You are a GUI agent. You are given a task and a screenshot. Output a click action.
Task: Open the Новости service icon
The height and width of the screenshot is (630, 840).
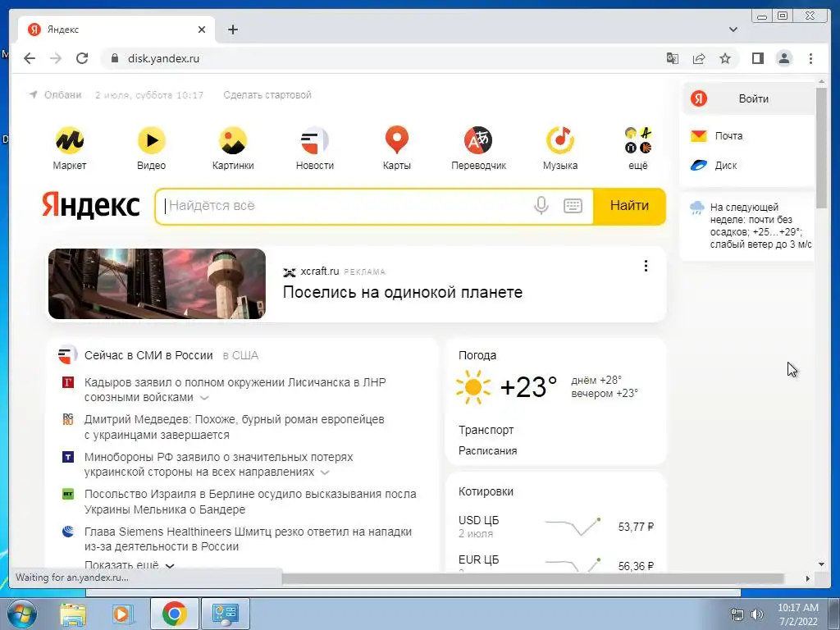[314, 140]
